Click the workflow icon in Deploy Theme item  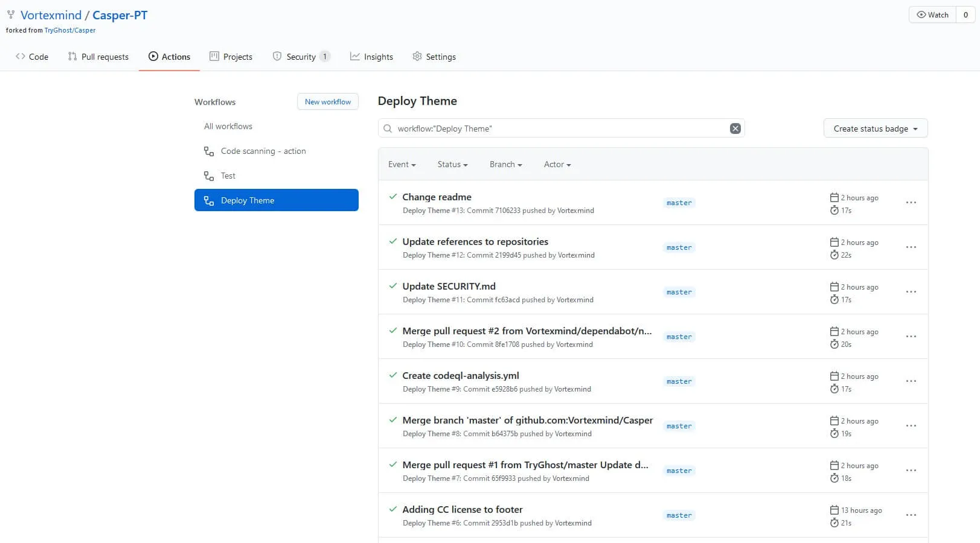(209, 201)
